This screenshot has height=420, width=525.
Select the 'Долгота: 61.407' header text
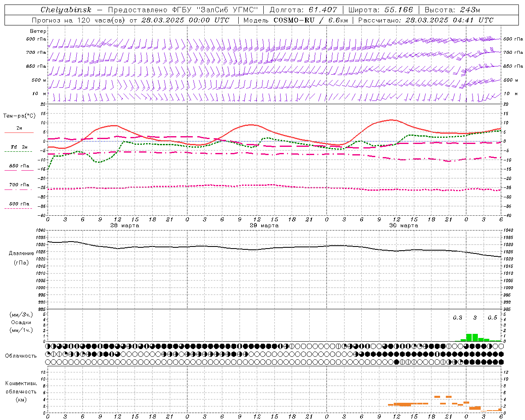click(303, 10)
